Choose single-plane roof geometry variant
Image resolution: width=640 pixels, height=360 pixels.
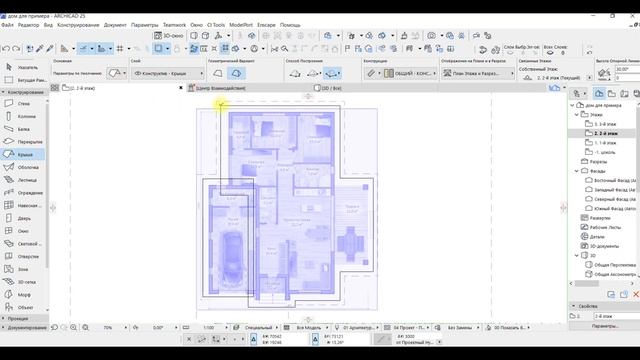point(218,73)
